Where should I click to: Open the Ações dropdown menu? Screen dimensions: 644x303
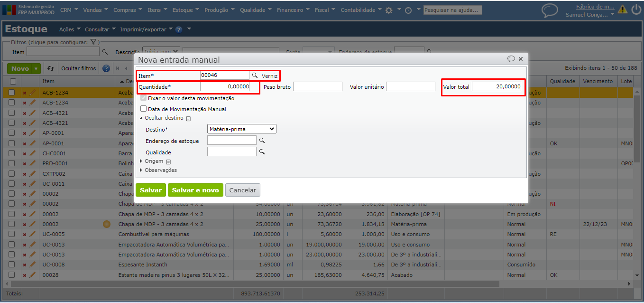(x=70, y=29)
